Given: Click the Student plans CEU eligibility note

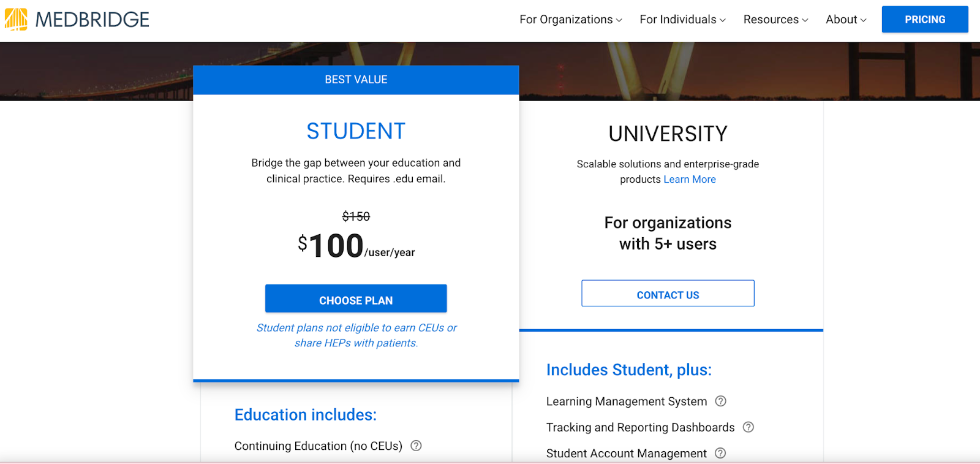Looking at the screenshot, I should 356,335.
